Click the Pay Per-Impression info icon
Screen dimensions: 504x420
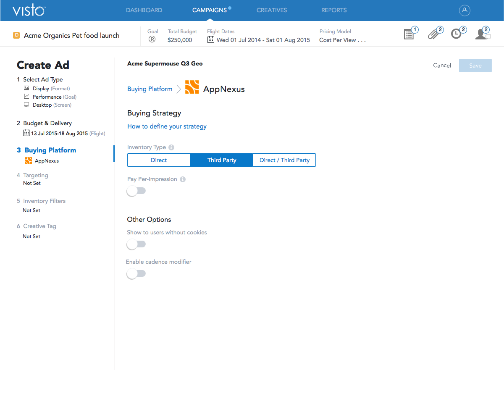coord(183,179)
